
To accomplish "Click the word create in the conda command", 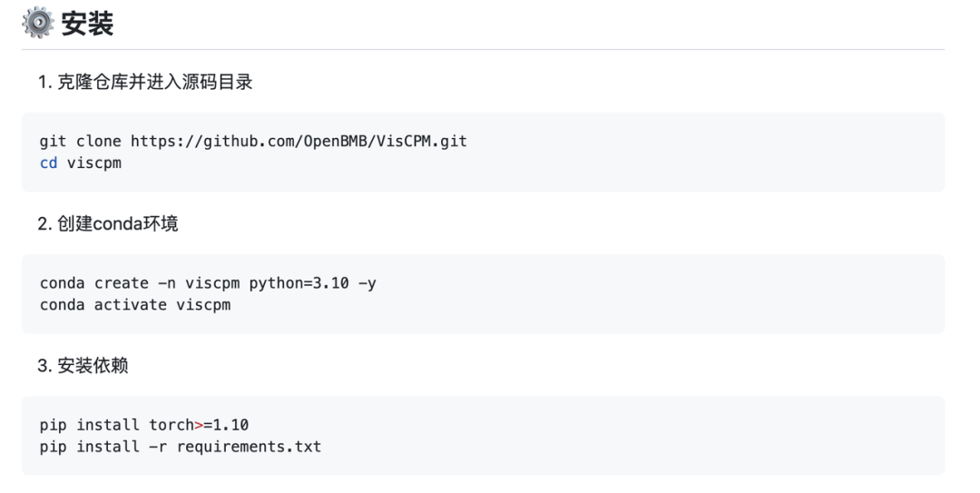I will pos(122,283).
